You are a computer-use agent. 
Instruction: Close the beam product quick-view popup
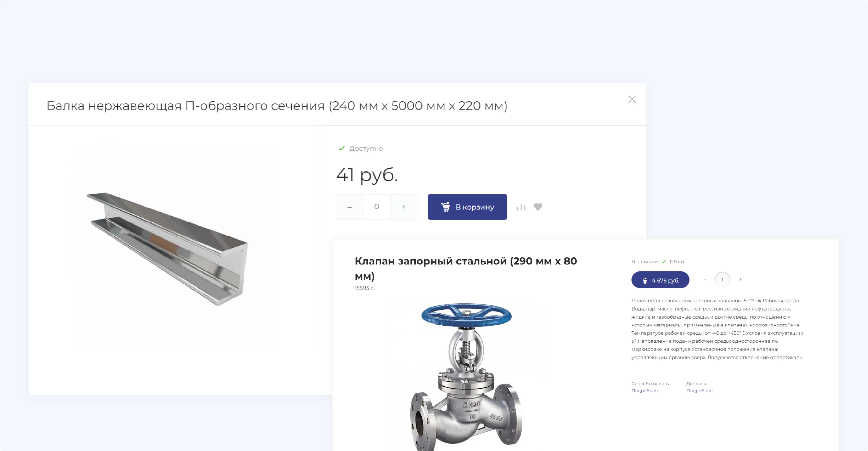point(632,99)
